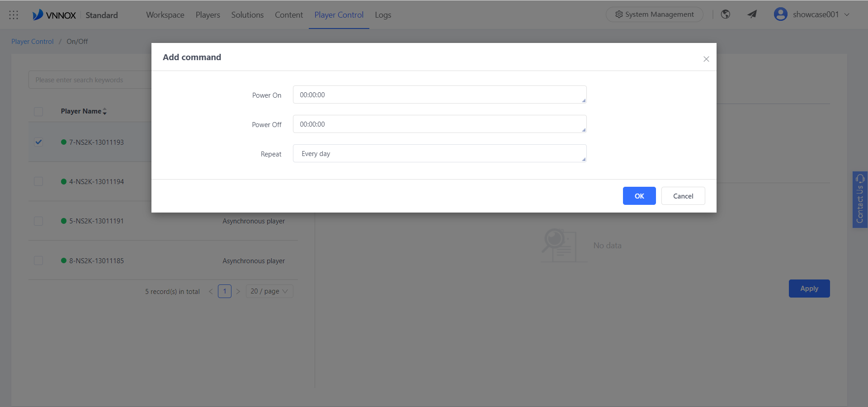Open the Logs tab
This screenshot has width=868, height=407.
coord(383,15)
